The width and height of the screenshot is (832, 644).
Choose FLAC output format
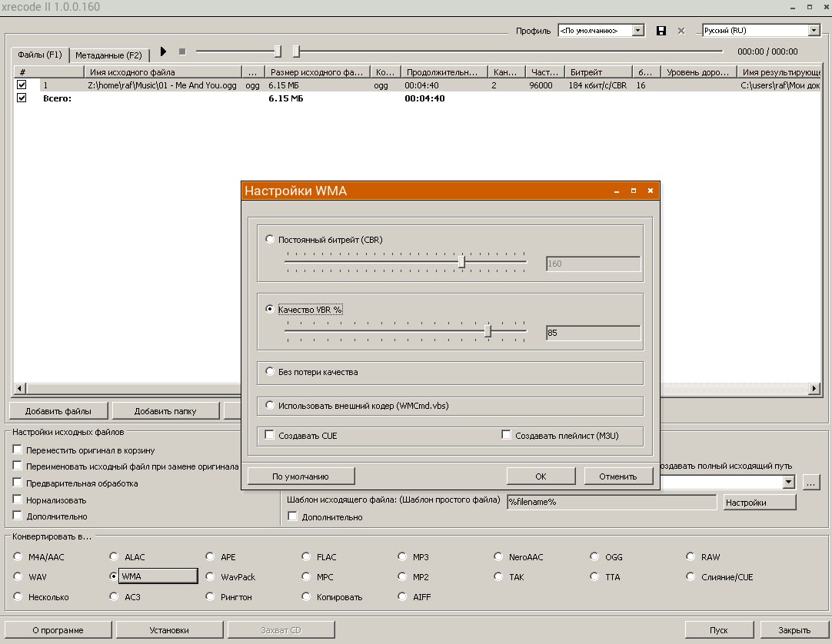click(305, 556)
